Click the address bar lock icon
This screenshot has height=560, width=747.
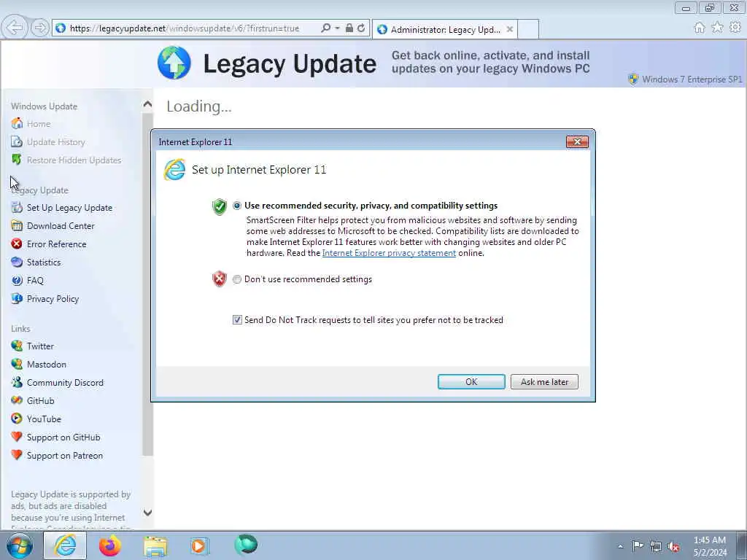click(349, 28)
